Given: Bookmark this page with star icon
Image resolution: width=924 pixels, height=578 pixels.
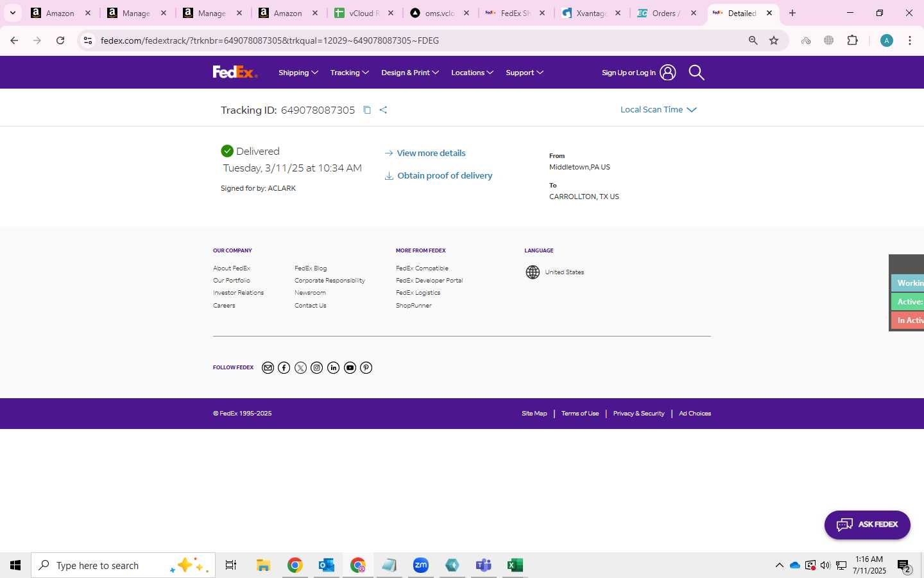Looking at the screenshot, I should point(774,40).
